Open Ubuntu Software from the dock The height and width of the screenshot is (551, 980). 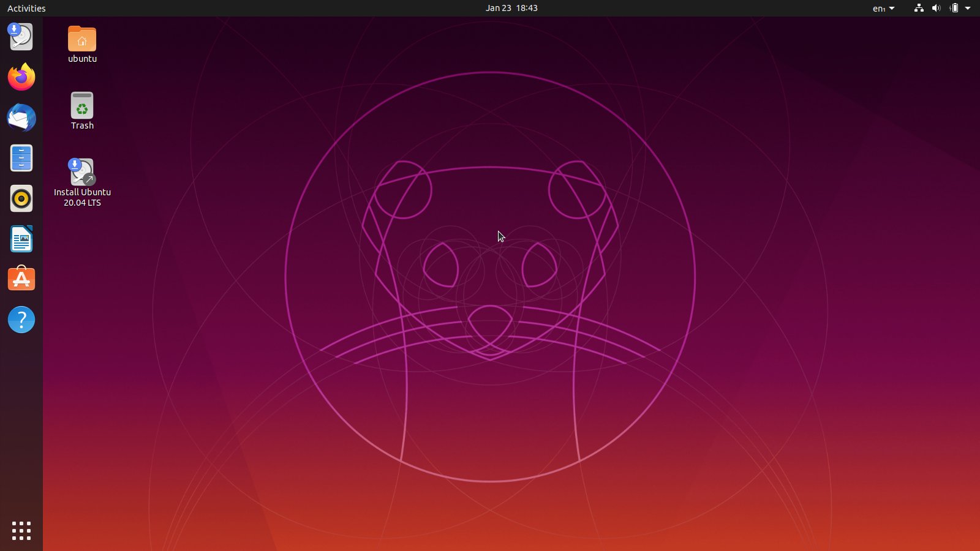21,279
